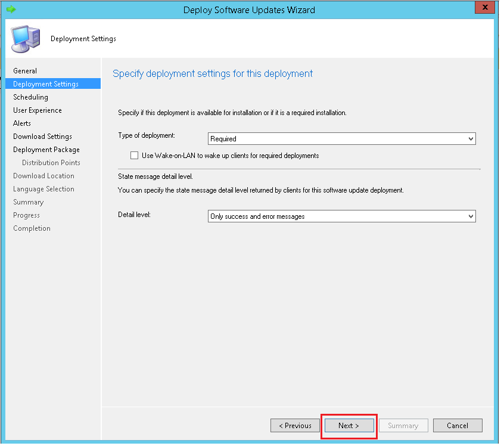The image size is (504, 446).
Task: Enable Use Wake-on-LAN for required deployments
Action: [x=135, y=155]
